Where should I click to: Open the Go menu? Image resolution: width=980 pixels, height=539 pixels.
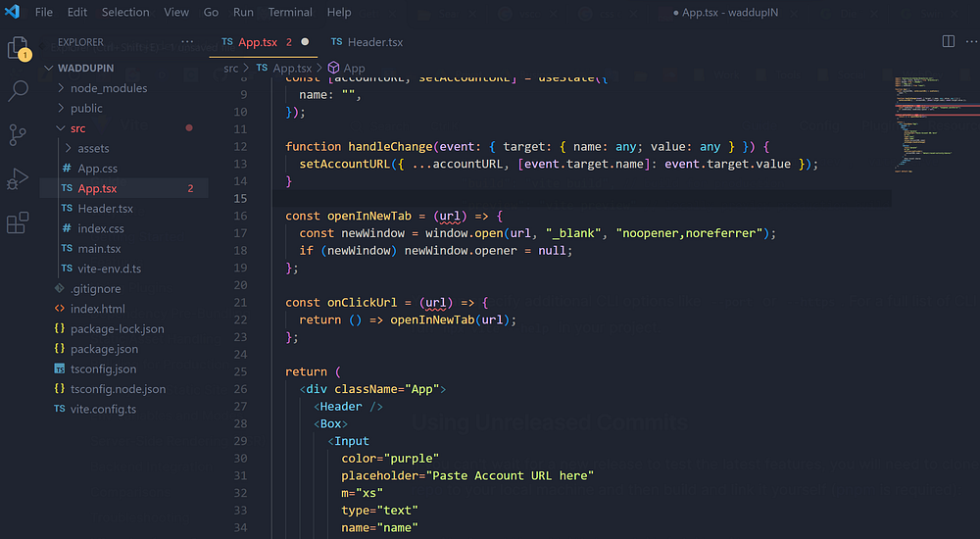pos(212,12)
